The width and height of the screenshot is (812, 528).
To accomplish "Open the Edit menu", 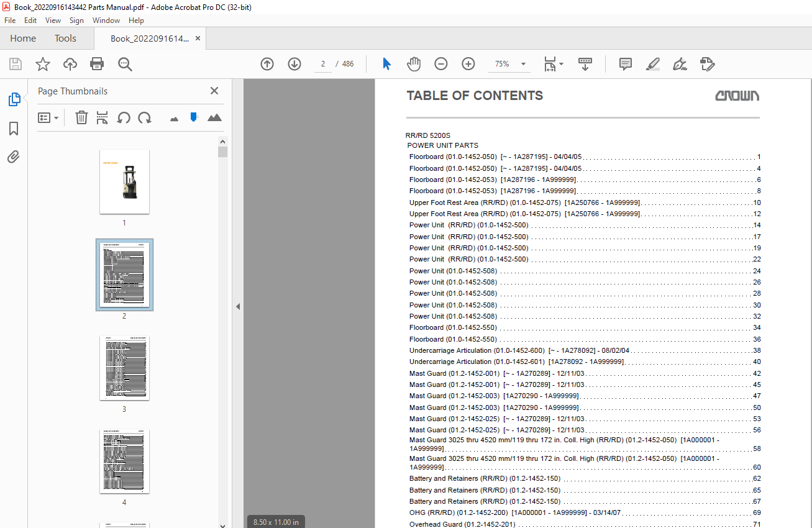I will [30, 20].
